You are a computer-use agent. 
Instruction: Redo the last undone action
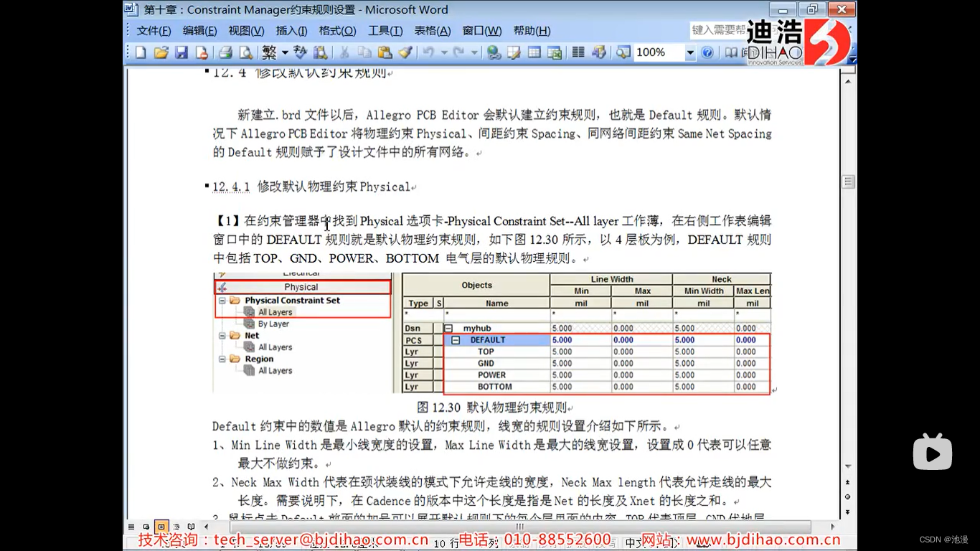[x=459, y=52]
